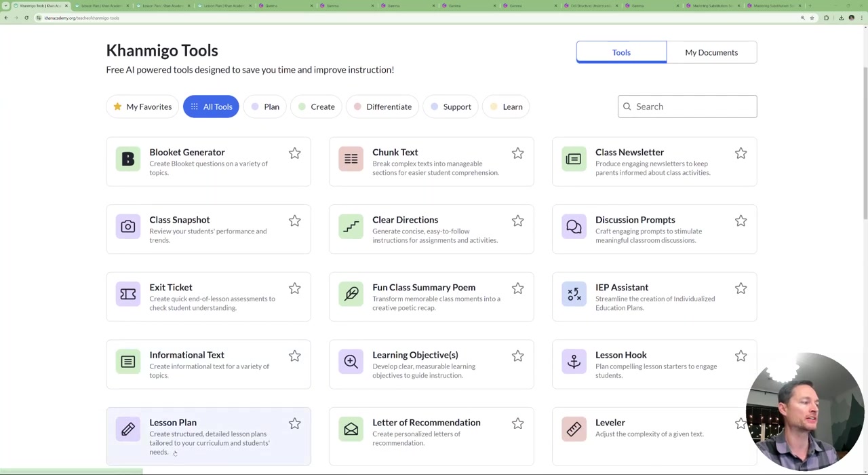Image resolution: width=868 pixels, height=475 pixels.
Task: Star the Letter of Recommendation tool
Action: pos(517,423)
